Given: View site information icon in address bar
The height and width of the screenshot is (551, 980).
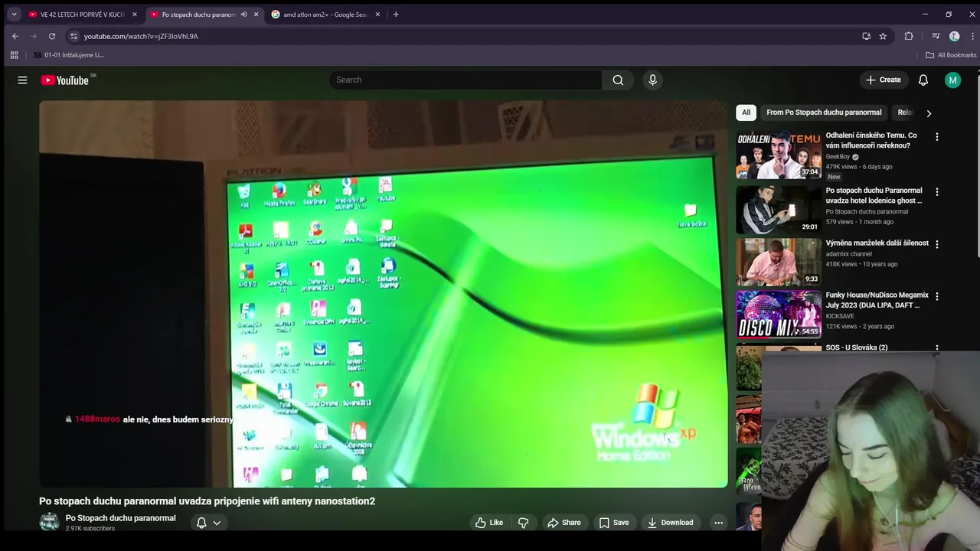Looking at the screenshot, I should 73,36.
